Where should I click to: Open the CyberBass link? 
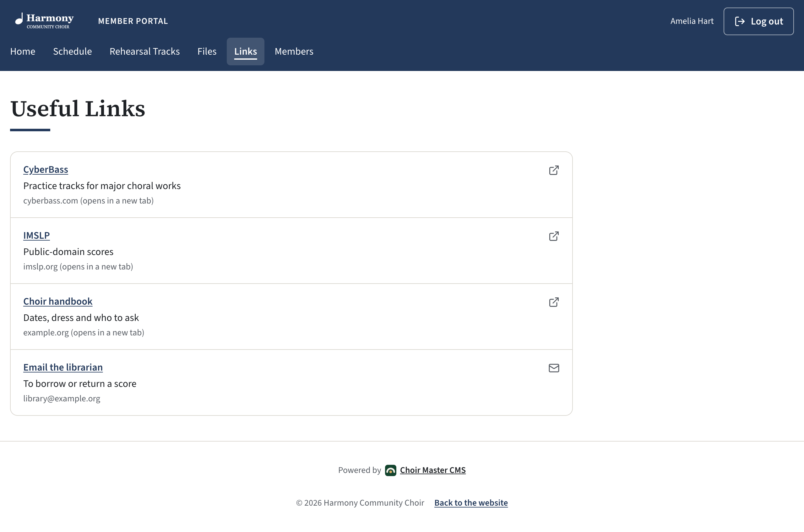pyautogui.click(x=46, y=169)
